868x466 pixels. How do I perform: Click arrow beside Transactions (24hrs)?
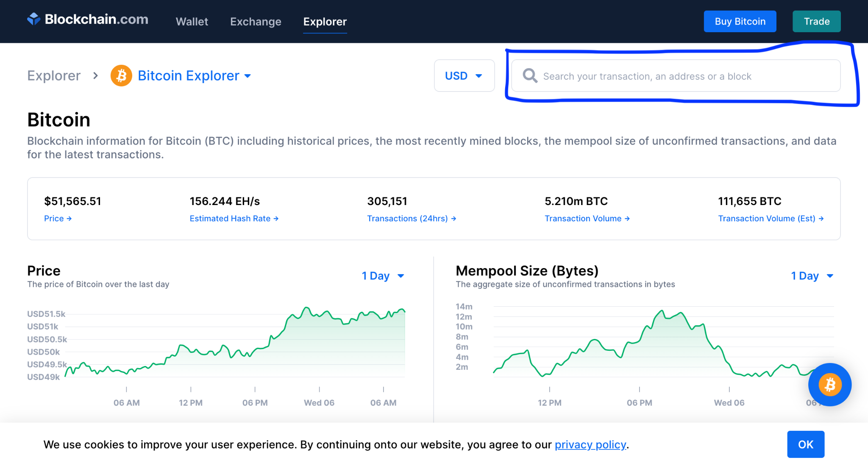453,219
